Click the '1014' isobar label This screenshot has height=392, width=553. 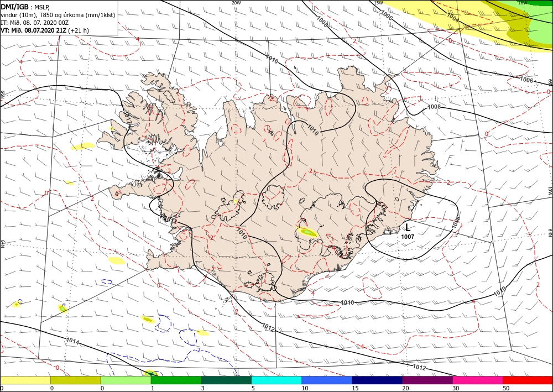click(x=72, y=341)
